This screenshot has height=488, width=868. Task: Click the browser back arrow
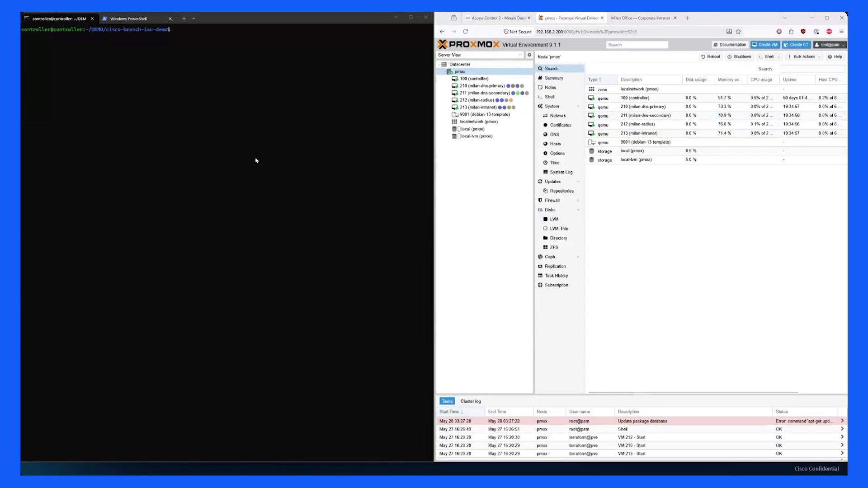(x=442, y=32)
